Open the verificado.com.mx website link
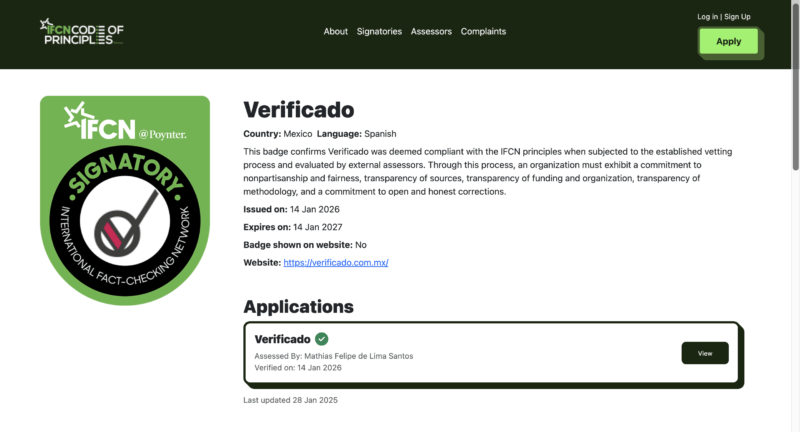Screen dimensions: 800x432 [335, 263]
